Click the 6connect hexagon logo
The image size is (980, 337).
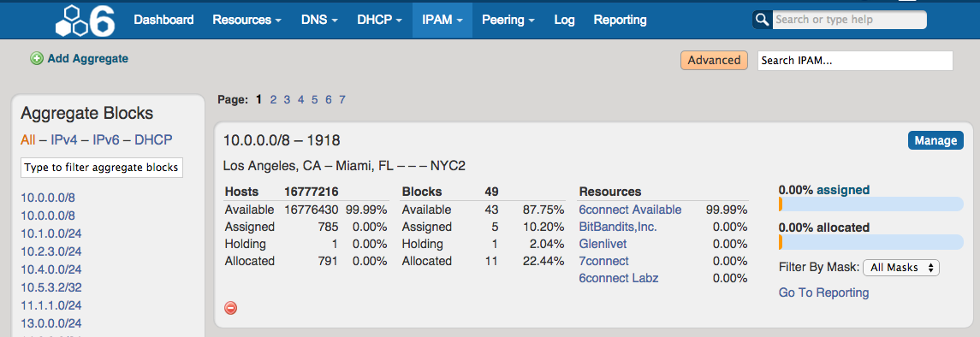pos(85,20)
